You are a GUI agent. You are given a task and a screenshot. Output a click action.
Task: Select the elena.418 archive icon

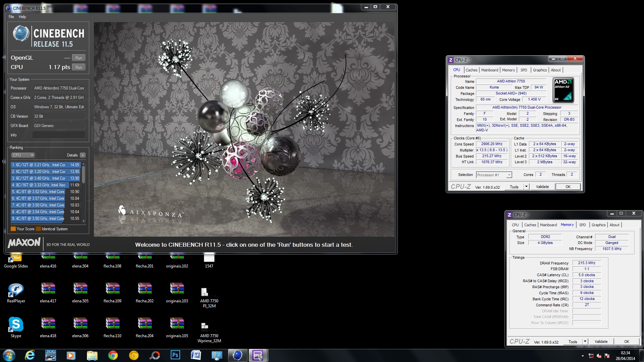pyautogui.click(x=48, y=327)
